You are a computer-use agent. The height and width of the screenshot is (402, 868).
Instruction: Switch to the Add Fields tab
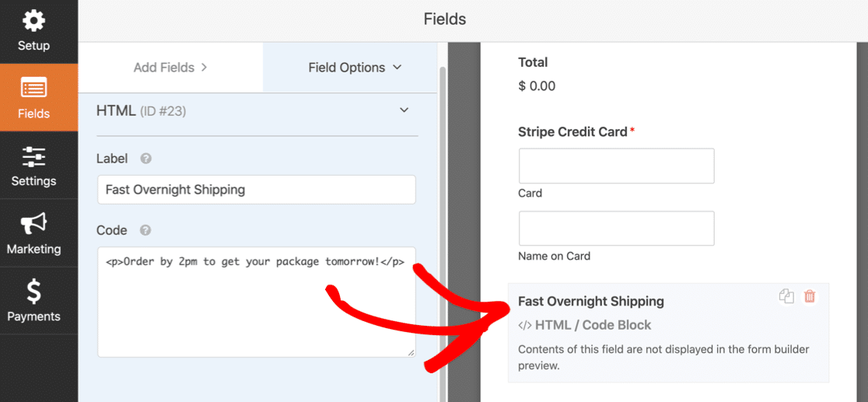[170, 68]
